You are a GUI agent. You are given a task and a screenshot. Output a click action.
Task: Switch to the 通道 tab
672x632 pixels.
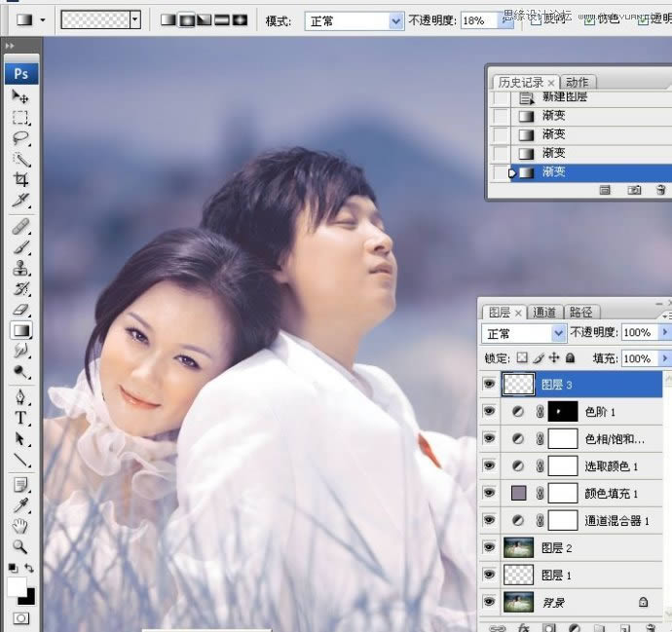point(544,313)
